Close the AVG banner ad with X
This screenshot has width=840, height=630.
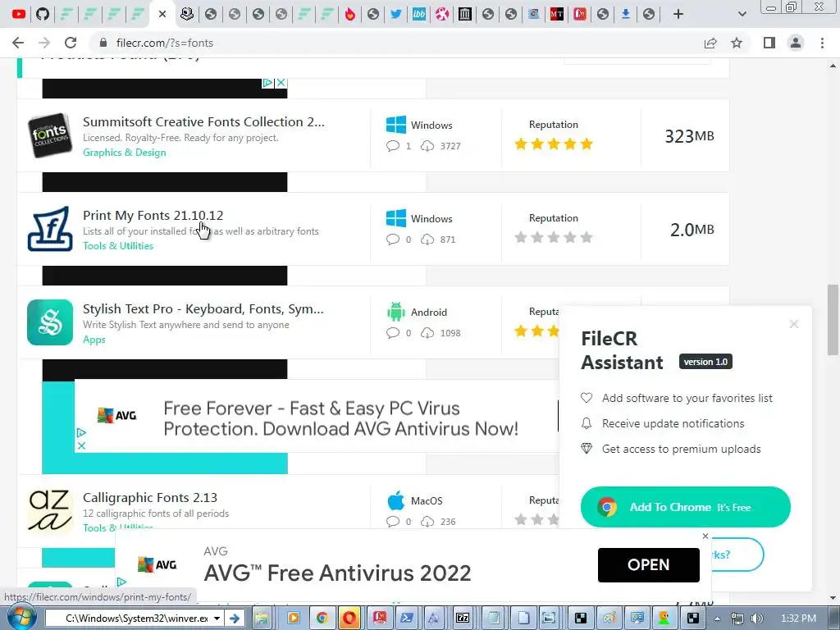tap(81, 445)
